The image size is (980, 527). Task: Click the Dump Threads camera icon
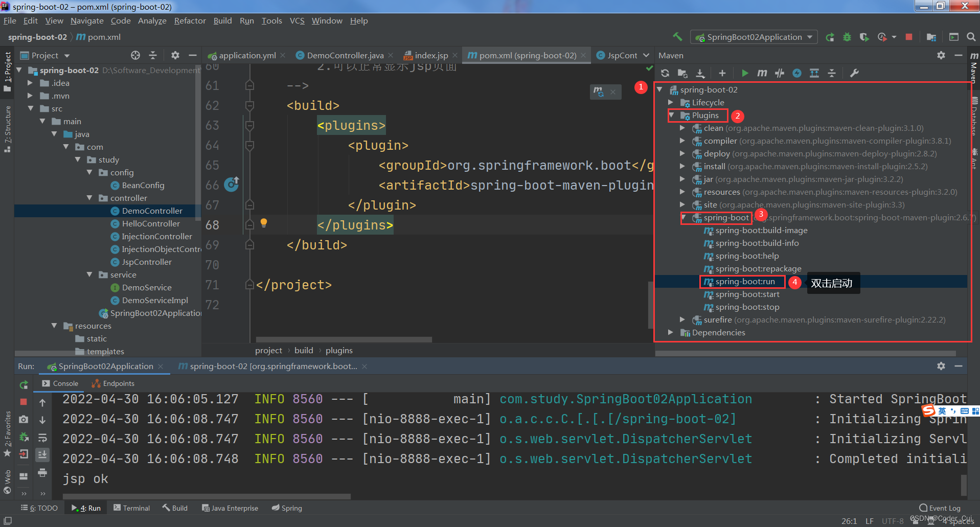pos(24,419)
